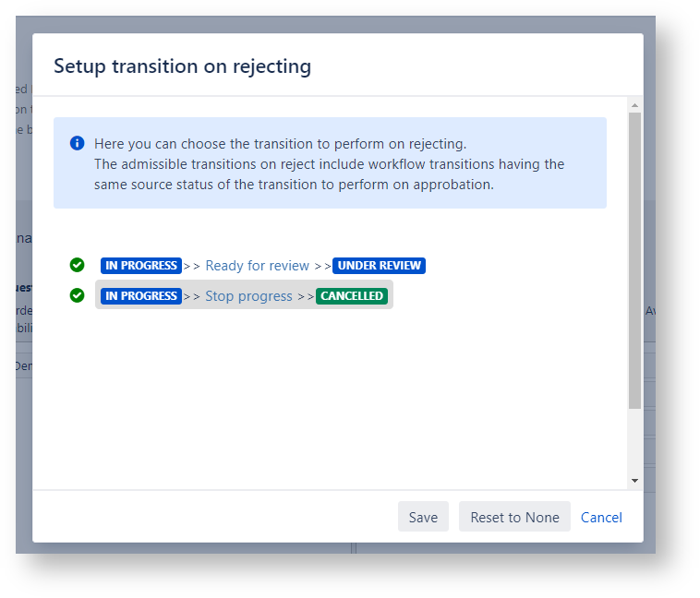Choose the Stop progress transition
This screenshot has width=700, height=598.
(x=248, y=296)
